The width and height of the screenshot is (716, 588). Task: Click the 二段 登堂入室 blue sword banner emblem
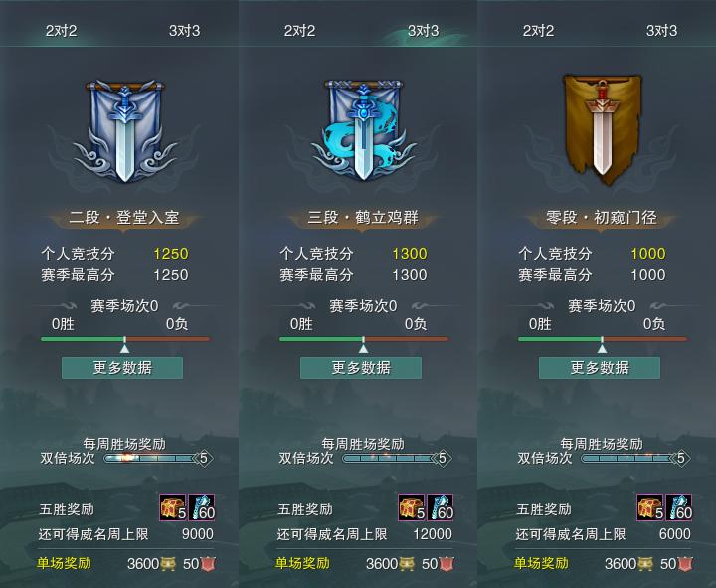[x=124, y=131]
